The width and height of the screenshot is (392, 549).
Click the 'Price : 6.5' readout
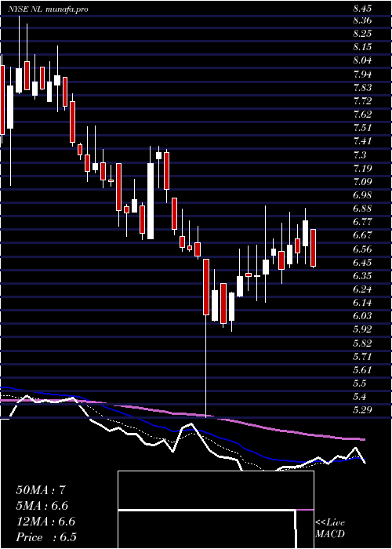click(x=46, y=537)
